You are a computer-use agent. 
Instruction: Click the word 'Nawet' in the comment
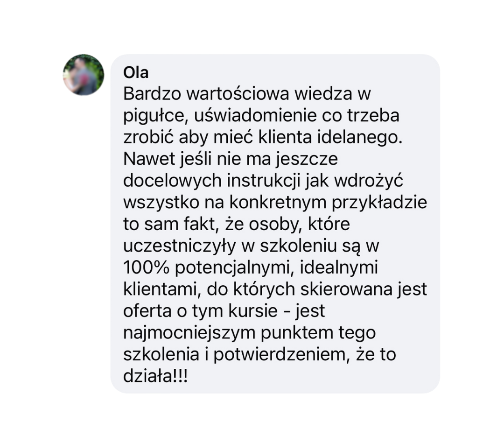(149, 159)
